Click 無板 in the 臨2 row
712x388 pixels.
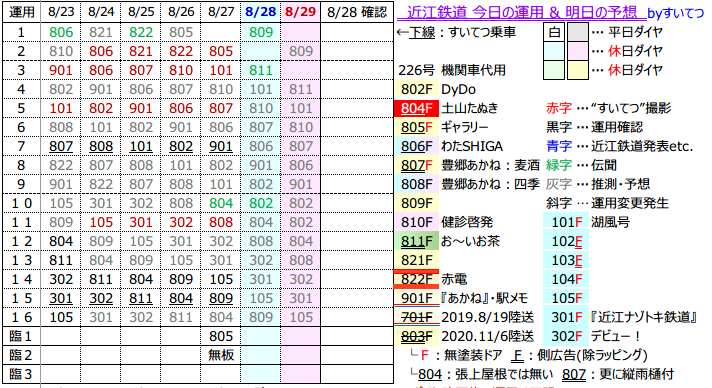pos(221,355)
